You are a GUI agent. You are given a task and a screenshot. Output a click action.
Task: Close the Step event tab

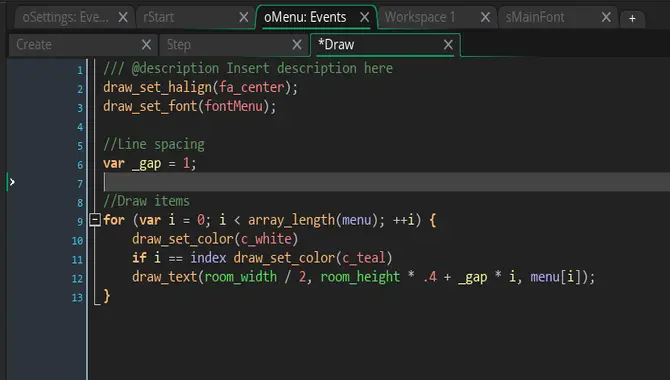pos(297,44)
